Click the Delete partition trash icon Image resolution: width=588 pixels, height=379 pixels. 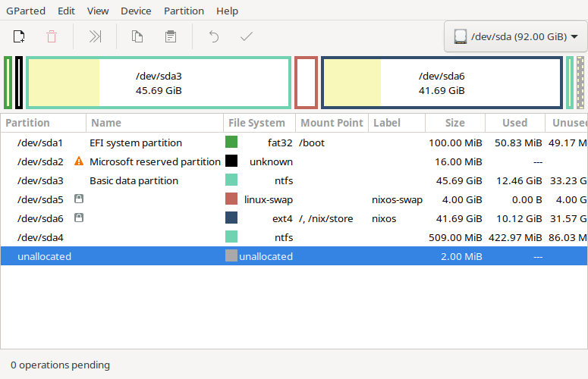(52, 36)
